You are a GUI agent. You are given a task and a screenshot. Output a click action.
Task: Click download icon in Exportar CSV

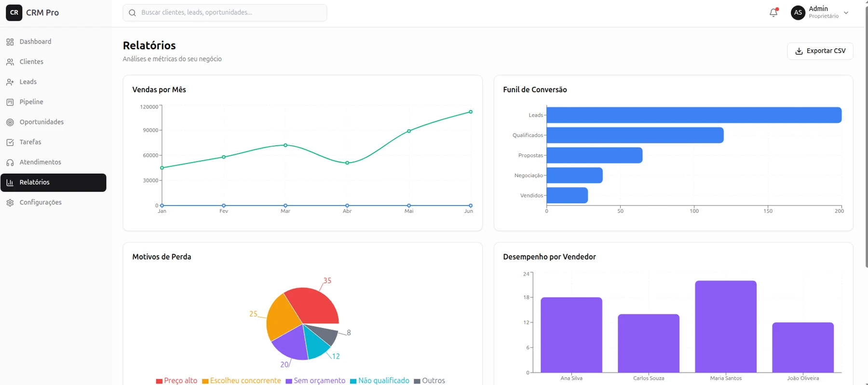pyautogui.click(x=799, y=51)
